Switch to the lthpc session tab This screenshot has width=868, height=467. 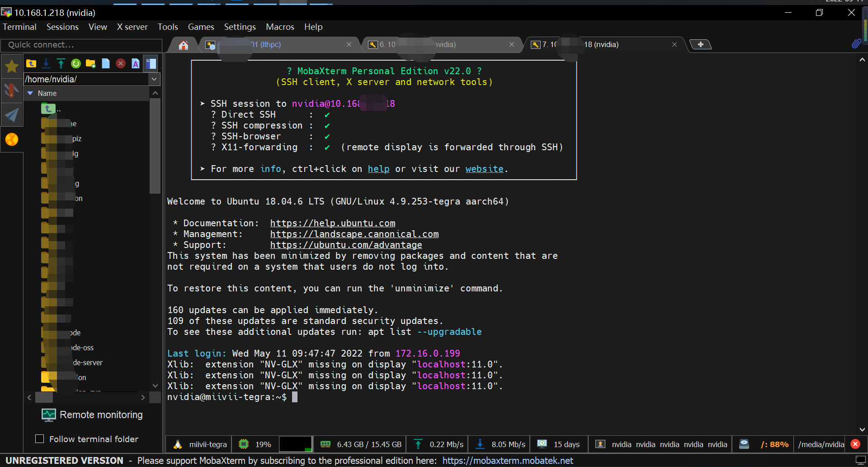tap(271, 44)
